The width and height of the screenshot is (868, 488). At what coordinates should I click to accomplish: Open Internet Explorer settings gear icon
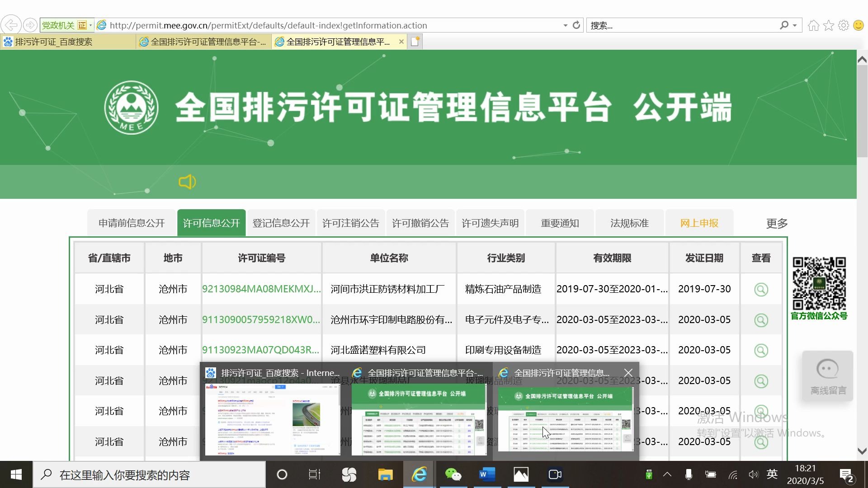coord(843,25)
